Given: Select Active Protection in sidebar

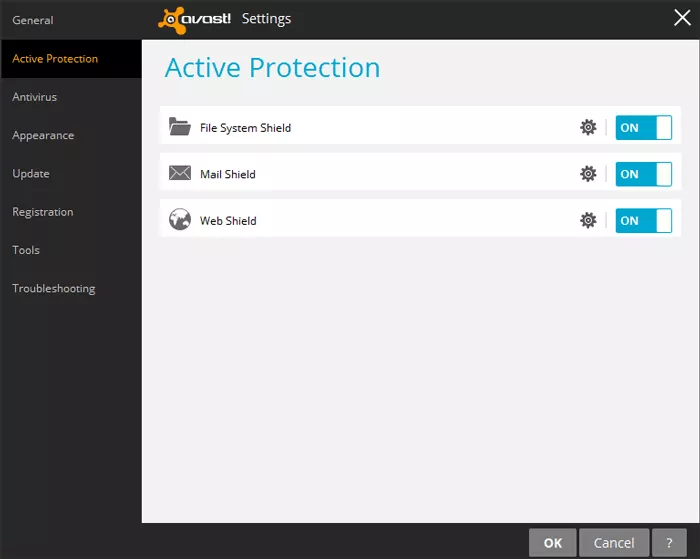Looking at the screenshot, I should click(x=71, y=58).
